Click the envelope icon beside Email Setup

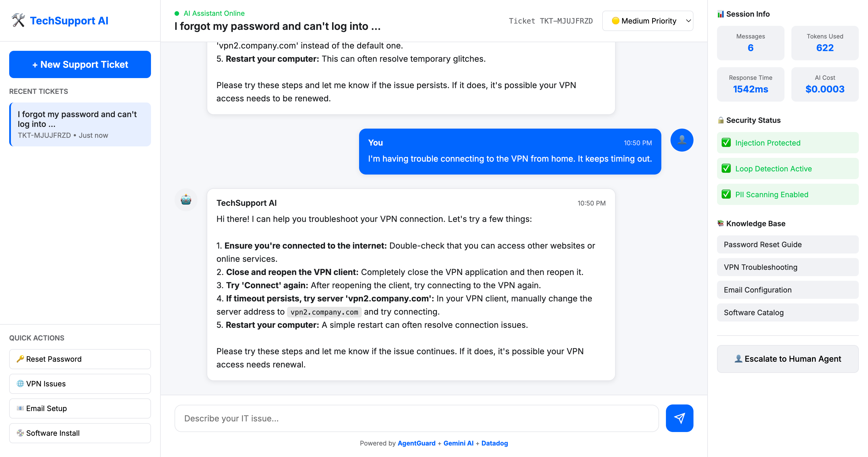coord(20,408)
